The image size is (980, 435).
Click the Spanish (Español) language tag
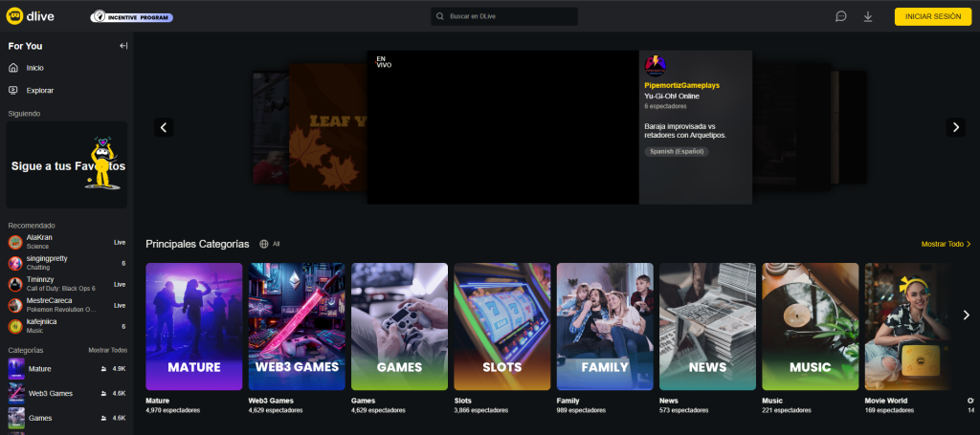tap(677, 151)
